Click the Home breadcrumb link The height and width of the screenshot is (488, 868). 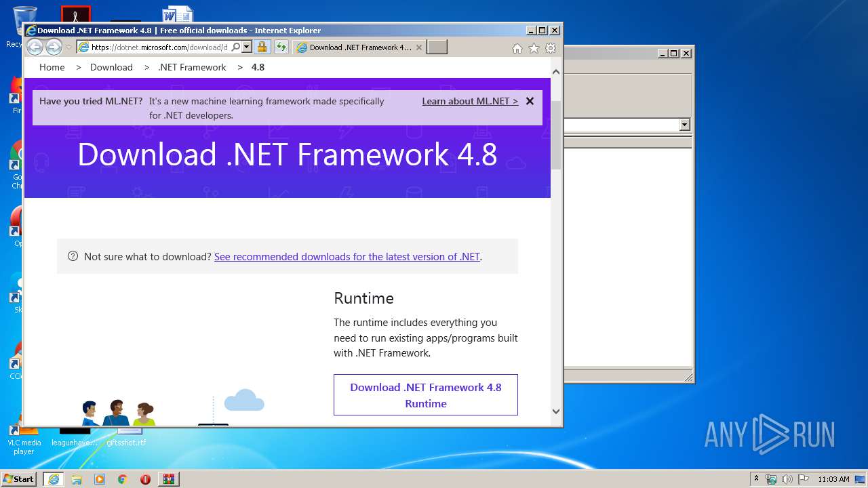pos(52,67)
